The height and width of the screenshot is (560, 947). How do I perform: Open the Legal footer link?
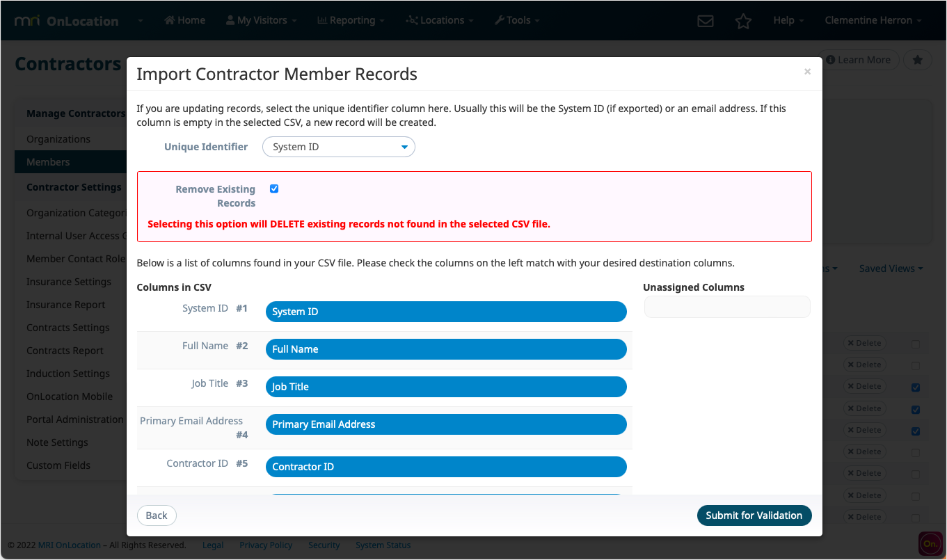(x=213, y=545)
